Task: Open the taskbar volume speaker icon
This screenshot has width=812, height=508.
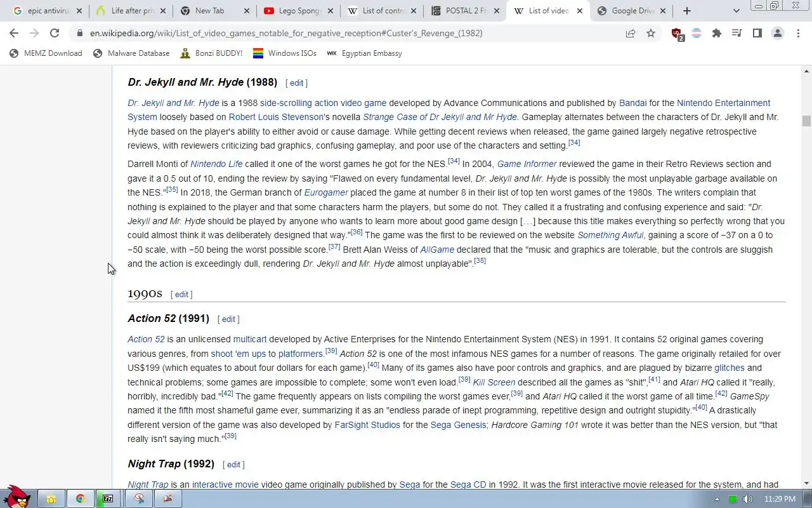Action: (x=747, y=499)
